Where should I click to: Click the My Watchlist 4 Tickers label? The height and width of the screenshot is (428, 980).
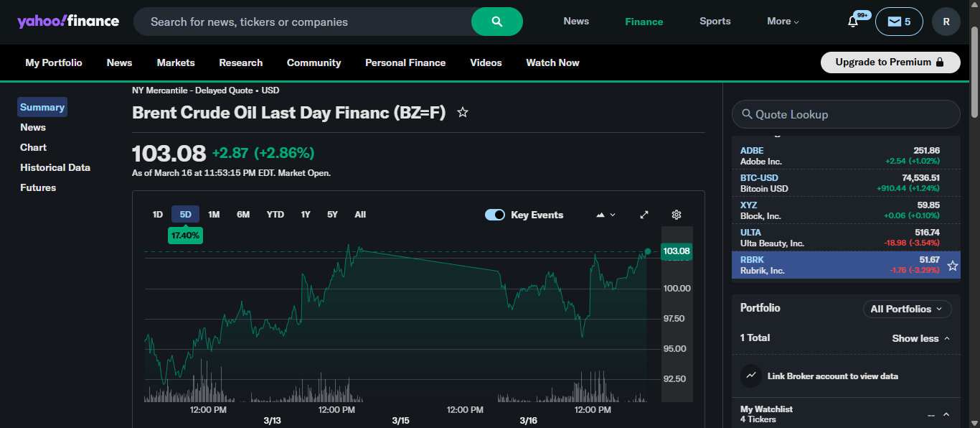pyautogui.click(x=766, y=414)
